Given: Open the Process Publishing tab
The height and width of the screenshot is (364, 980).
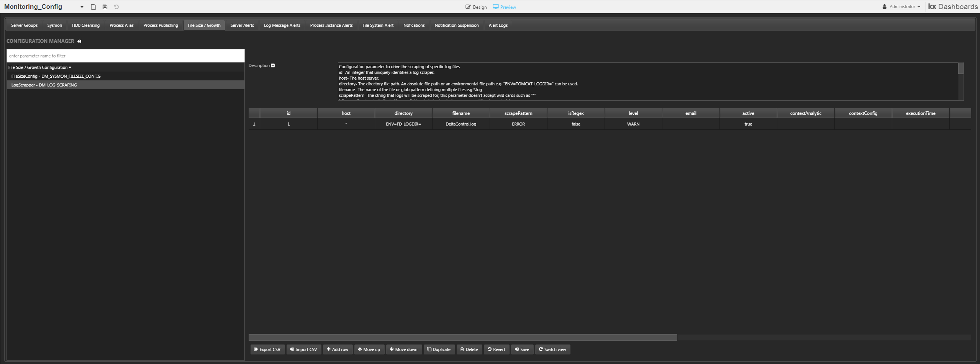Looking at the screenshot, I should tap(161, 25).
